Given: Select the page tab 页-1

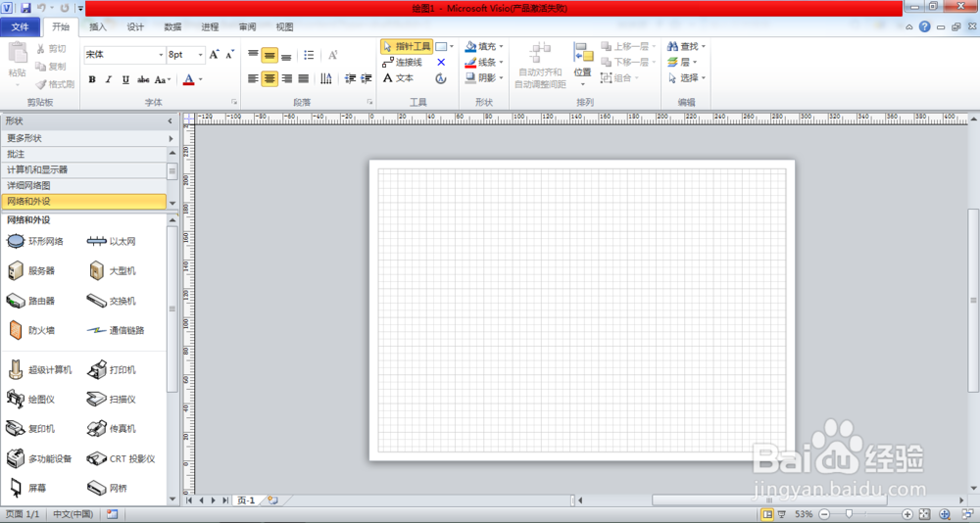Looking at the screenshot, I should (246, 500).
